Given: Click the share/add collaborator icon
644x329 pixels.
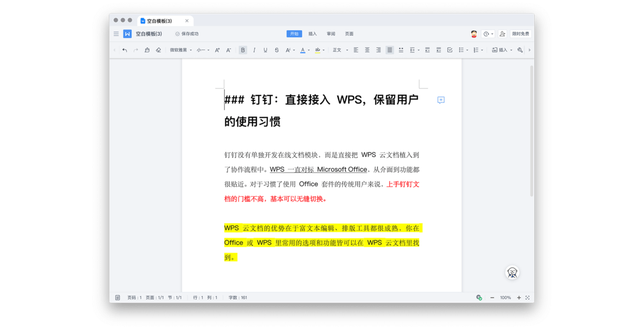Looking at the screenshot, I should 503,34.
